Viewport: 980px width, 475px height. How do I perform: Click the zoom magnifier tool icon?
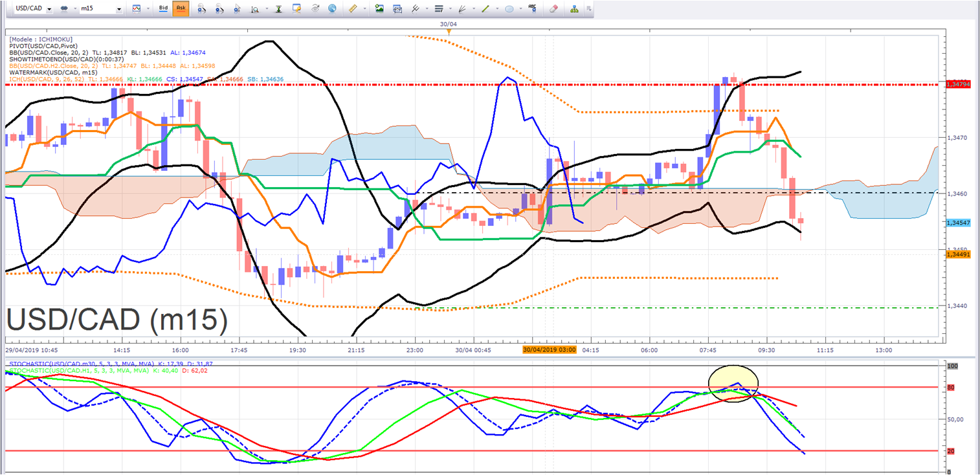254,8
